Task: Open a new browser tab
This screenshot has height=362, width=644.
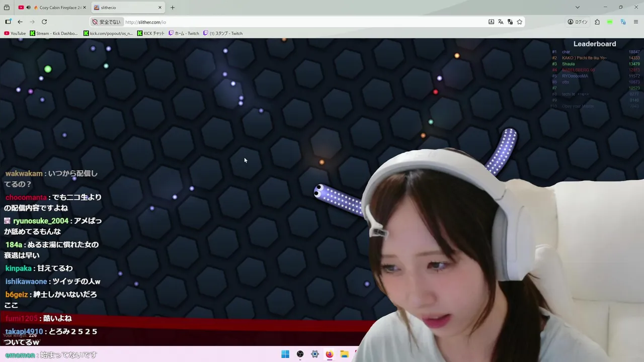Action: coord(173,8)
